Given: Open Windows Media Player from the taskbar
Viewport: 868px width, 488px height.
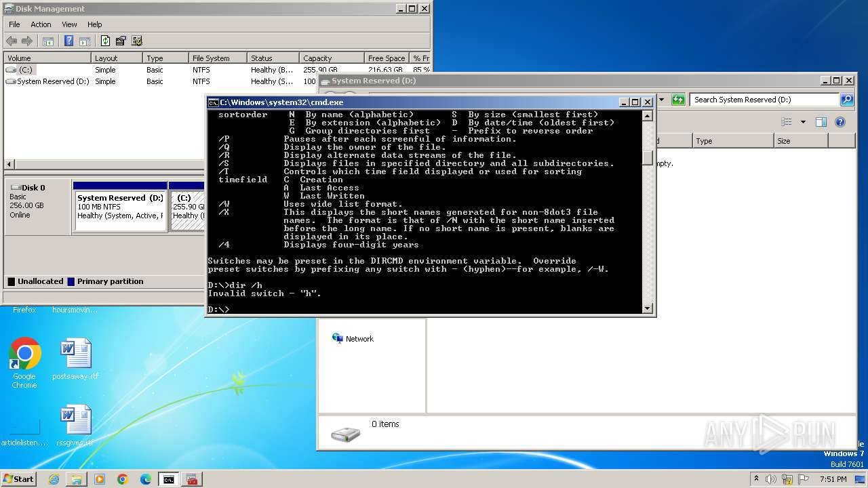Looking at the screenshot, I should point(100,479).
